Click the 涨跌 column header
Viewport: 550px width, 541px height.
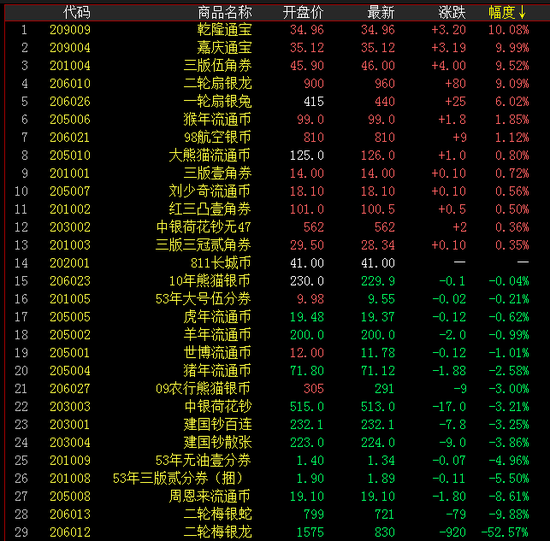point(452,13)
